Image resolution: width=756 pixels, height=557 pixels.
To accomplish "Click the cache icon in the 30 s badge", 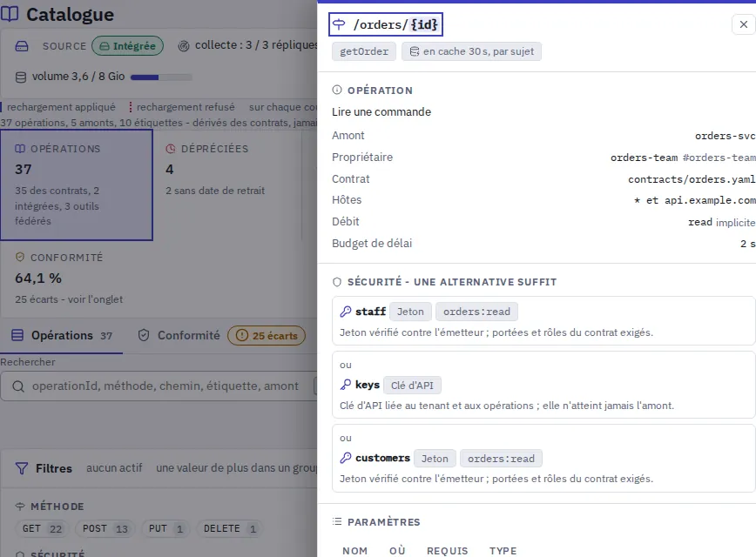I will [x=415, y=51].
